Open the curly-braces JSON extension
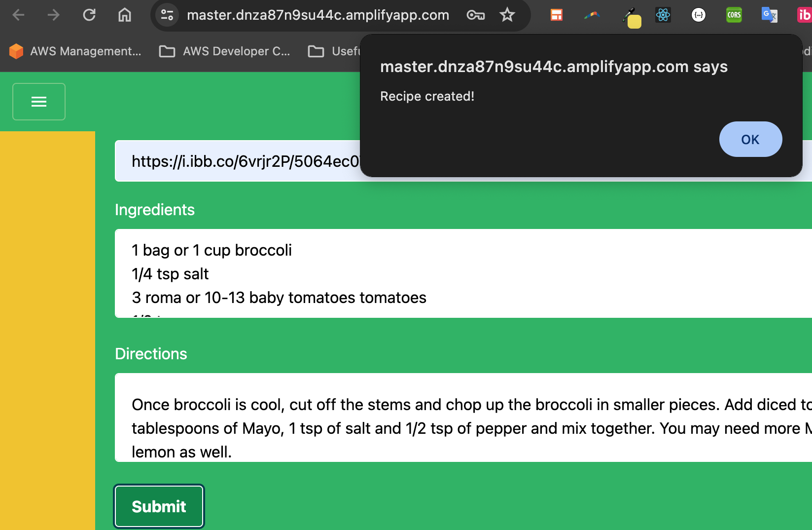The height and width of the screenshot is (530, 812). [x=698, y=15]
